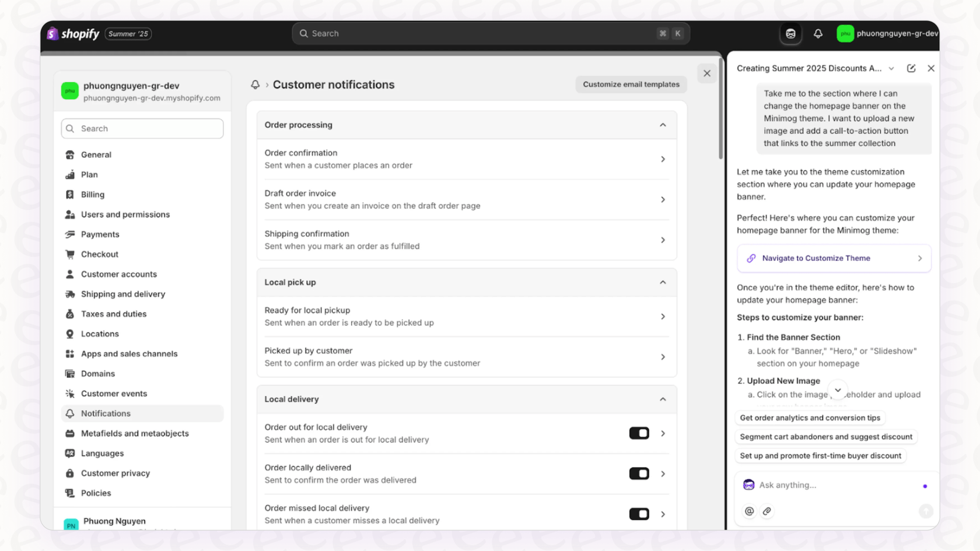Collapse the Order processing section
The height and width of the screenshot is (551, 980).
(662, 125)
